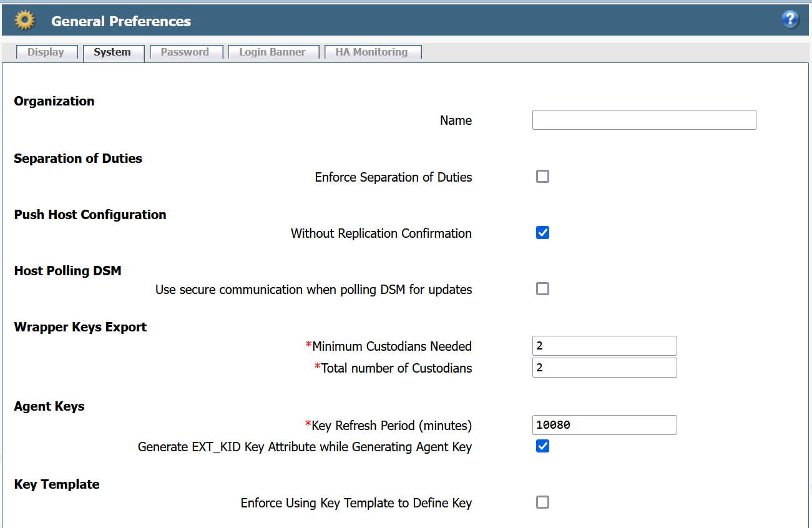Switch to the Display tab
Viewport: 812px width, 528px height.
click(46, 52)
